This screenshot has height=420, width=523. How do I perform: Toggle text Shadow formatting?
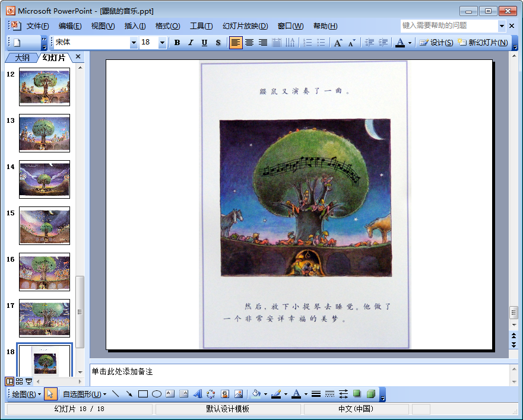(x=218, y=43)
